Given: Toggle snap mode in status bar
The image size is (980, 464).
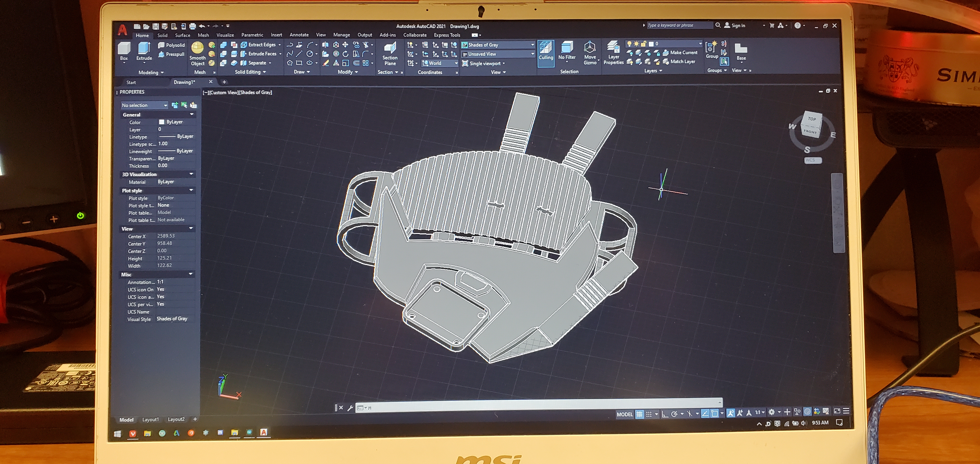Looking at the screenshot, I should [x=649, y=414].
